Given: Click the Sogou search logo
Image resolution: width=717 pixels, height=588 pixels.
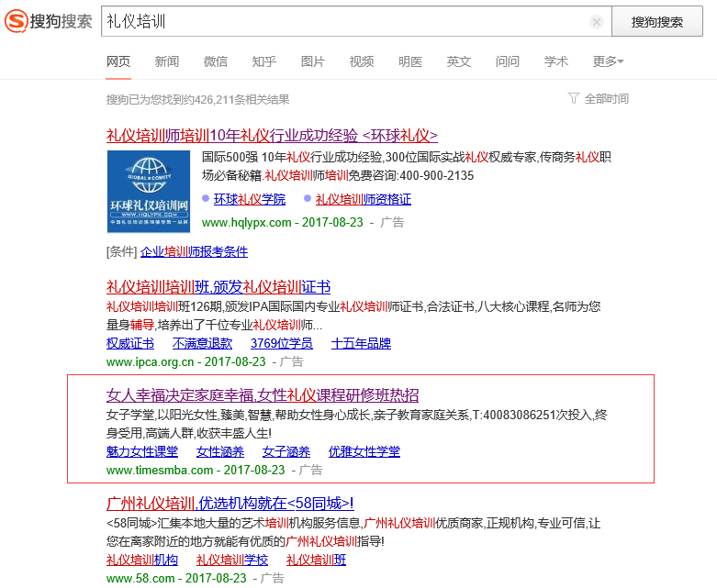Looking at the screenshot, I should (x=48, y=21).
